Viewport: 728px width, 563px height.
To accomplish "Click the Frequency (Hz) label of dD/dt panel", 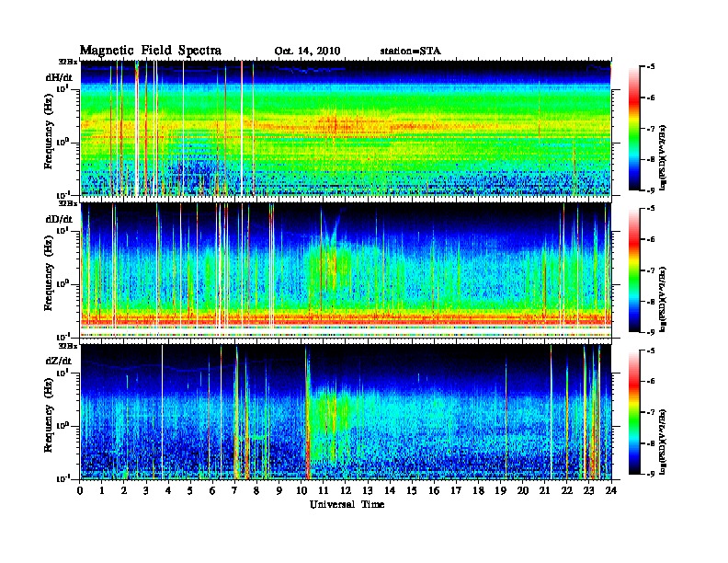I will point(49,274).
